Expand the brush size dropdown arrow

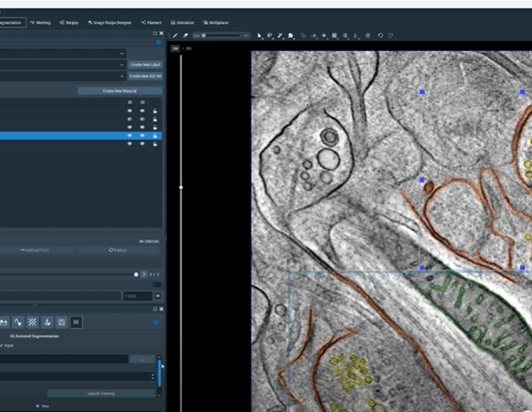[x=246, y=35]
